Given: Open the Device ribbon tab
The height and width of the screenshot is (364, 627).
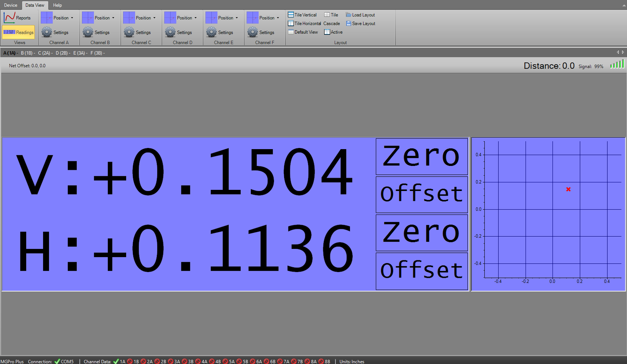Looking at the screenshot, I should tap(11, 5).
